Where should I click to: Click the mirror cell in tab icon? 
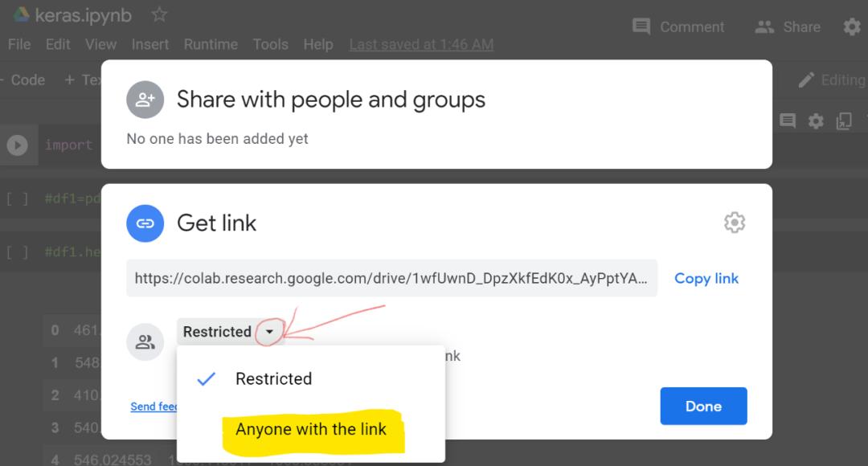coord(844,121)
